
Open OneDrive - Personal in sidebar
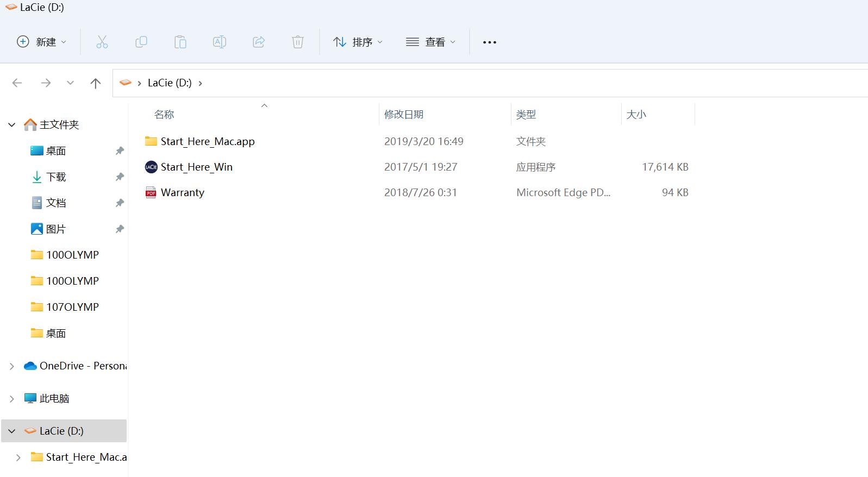[83, 366]
